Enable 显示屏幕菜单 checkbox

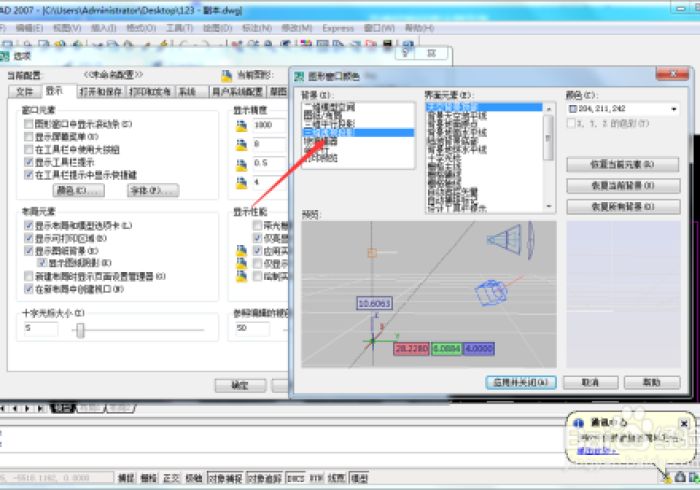[x=29, y=136]
